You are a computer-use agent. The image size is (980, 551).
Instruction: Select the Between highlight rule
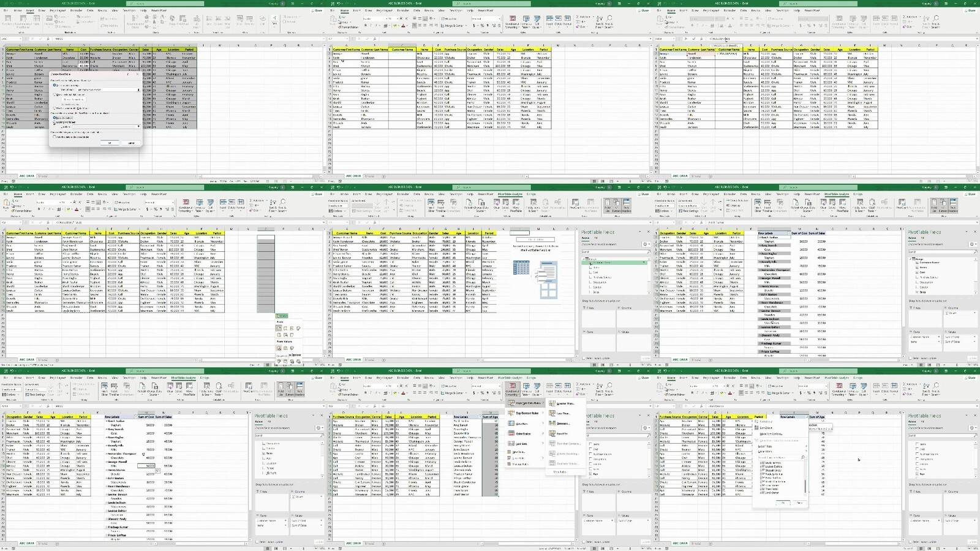click(562, 424)
